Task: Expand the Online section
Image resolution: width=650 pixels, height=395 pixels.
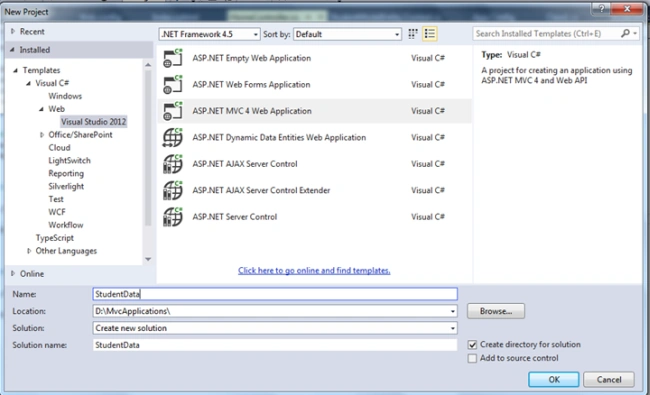Action: tap(13, 274)
